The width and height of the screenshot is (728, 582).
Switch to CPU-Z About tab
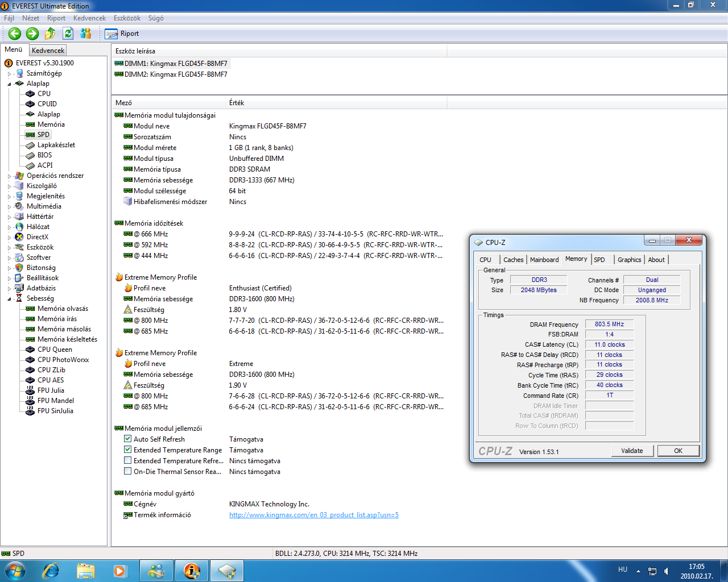coord(656,260)
